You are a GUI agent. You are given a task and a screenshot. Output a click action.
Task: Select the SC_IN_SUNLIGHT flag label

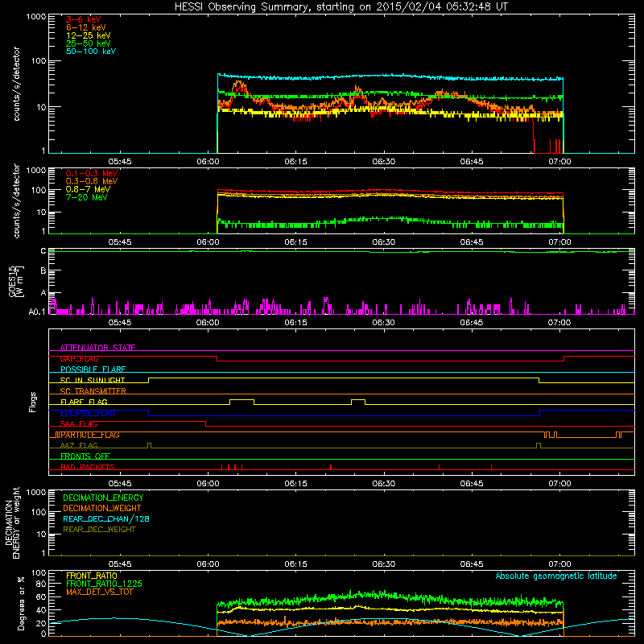(x=93, y=380)
